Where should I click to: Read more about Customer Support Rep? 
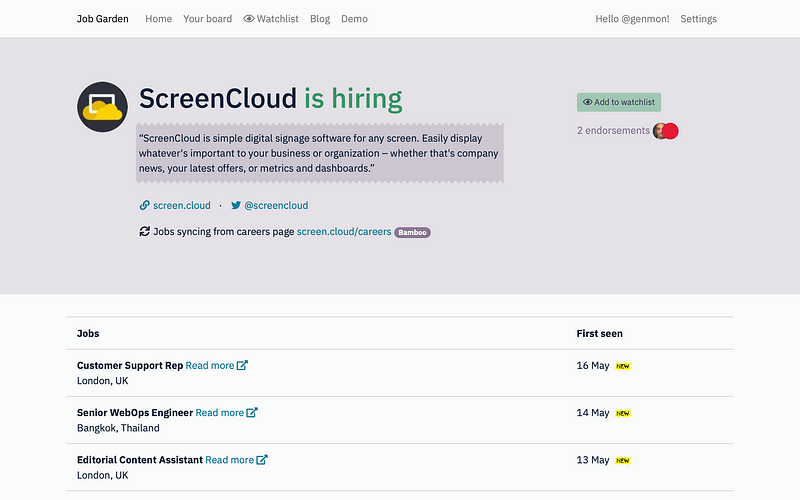(210, 365)
